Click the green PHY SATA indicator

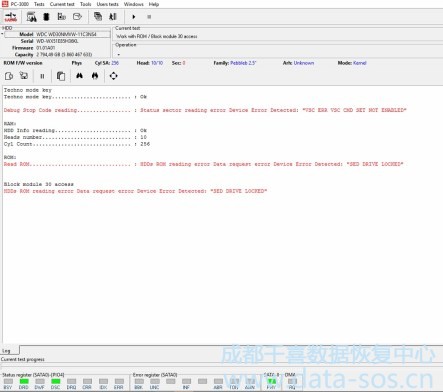pos(272,381)
